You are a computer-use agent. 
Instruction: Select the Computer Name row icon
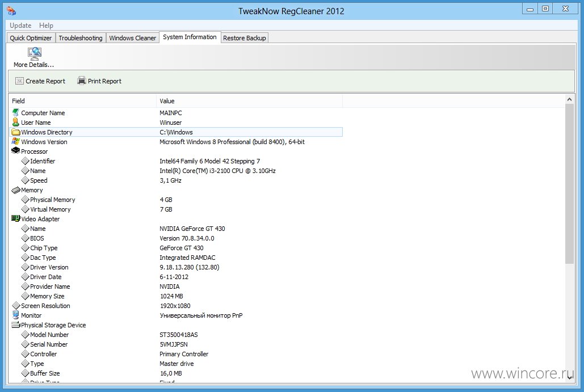click(x=15, y=112)
